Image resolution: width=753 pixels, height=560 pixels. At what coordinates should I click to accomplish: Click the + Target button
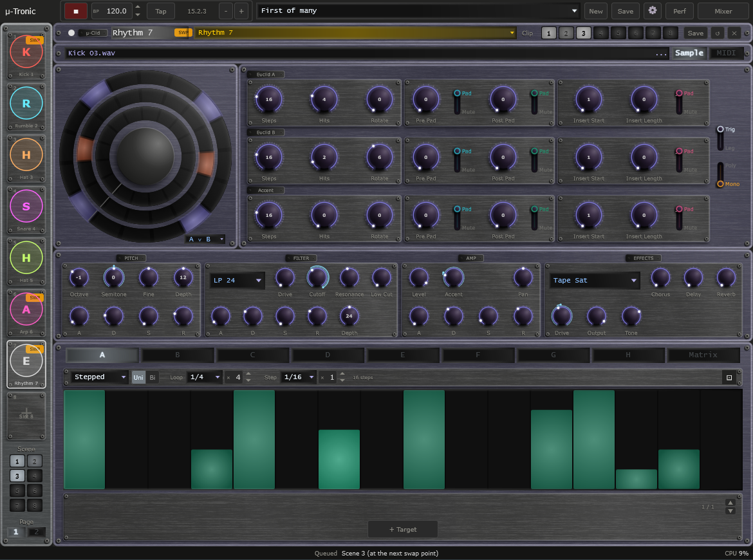(x=402, y=529)
